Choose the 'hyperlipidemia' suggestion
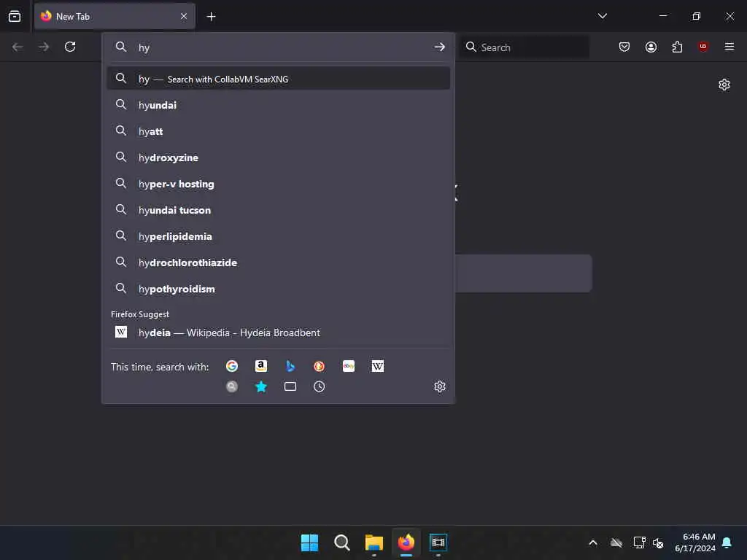Screen dimensions: 747x560 pos(278,236)
